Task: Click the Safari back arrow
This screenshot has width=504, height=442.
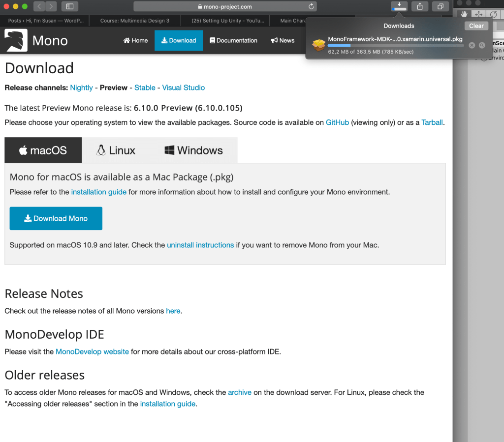Action: click(x=39, y=6)
